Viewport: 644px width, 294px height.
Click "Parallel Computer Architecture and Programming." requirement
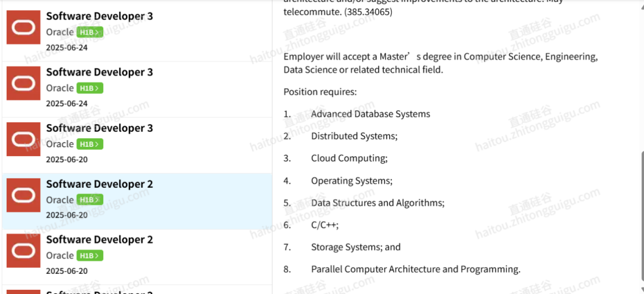tap(416, 270)
